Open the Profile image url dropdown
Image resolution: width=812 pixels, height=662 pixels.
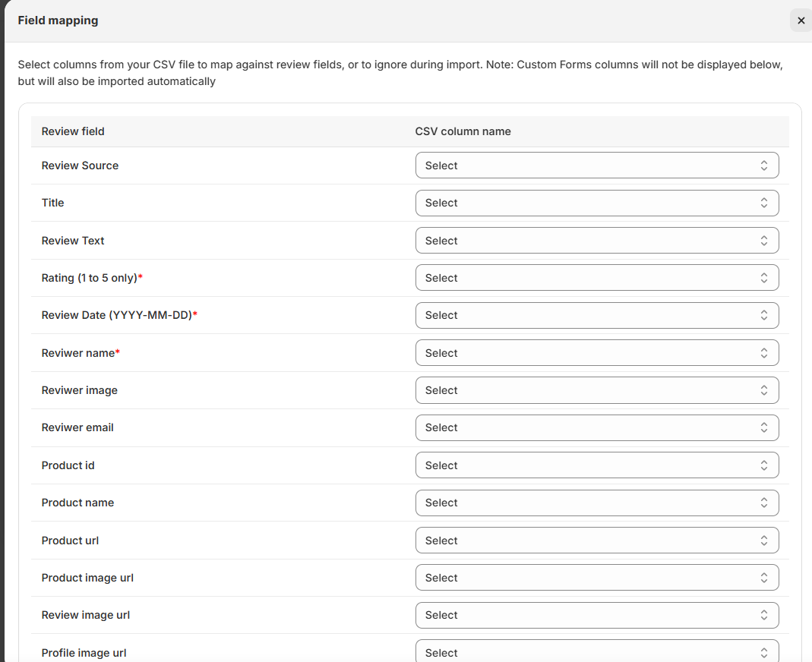tap(596, 652)
